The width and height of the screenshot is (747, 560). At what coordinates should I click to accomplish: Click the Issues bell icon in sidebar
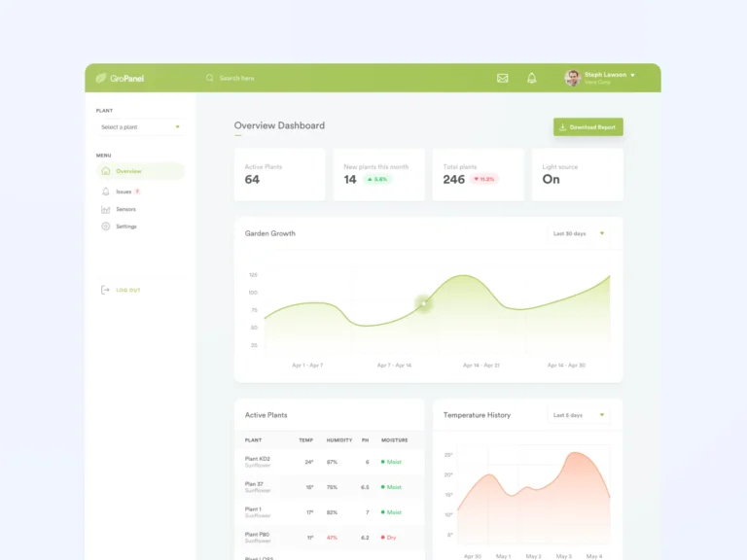(x=106, y=192)
